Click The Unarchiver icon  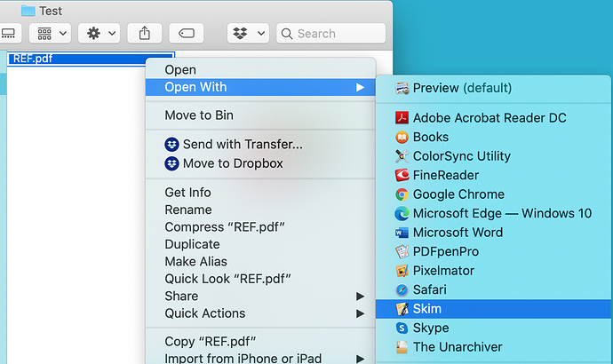tap(402, 347)
